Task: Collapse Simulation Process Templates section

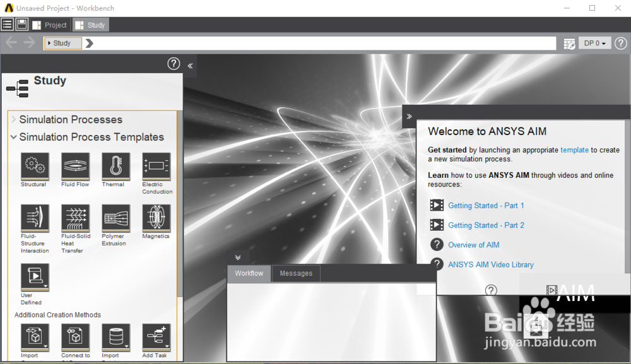Action: tap(14, 137)
